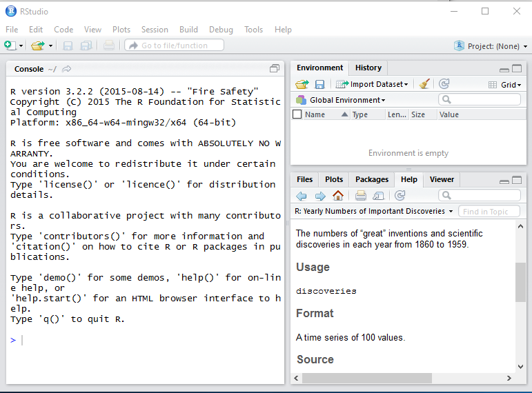Image resolution: width=532 pixels, height=393 pixels.
Task: Open the View menu
Action: point(92,30)
